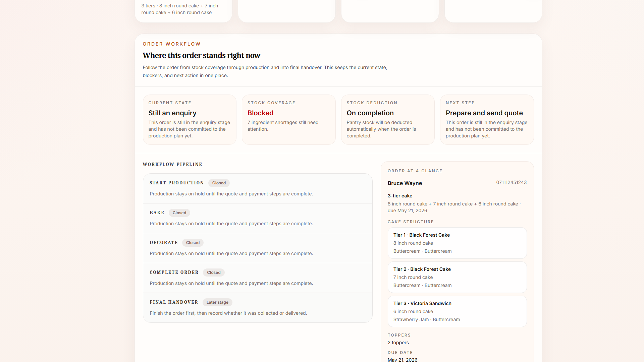Image resolution: width=644 pixels, height=362 pixels.
Task: Click the Strawberry Jam · Buttercream filling text
Action: pyautogui.click(x=427, y=319)
